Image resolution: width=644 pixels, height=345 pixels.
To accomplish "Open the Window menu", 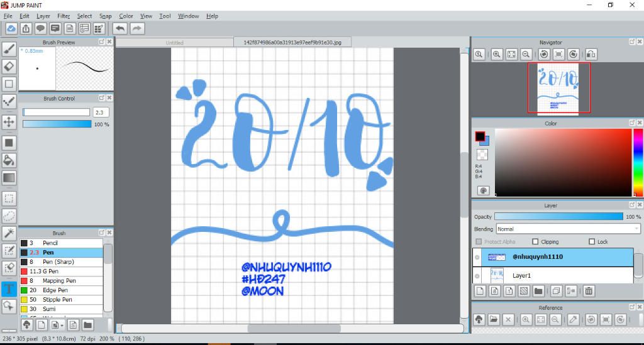I will click(188, 16).
